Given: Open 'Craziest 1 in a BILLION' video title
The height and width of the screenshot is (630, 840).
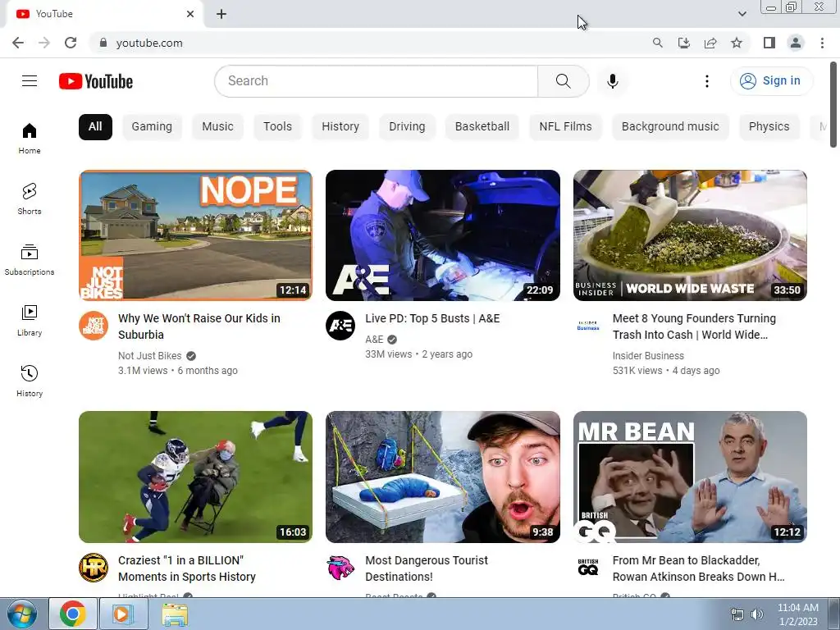Looking at the screenshot, I should (187, 568).
